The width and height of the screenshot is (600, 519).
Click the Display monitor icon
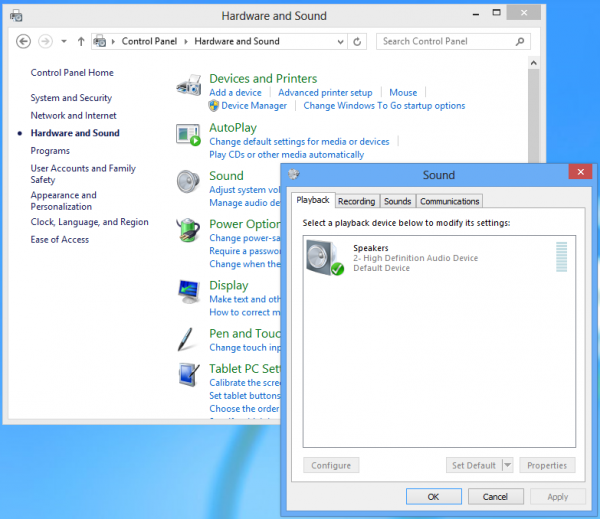point(188,291)
